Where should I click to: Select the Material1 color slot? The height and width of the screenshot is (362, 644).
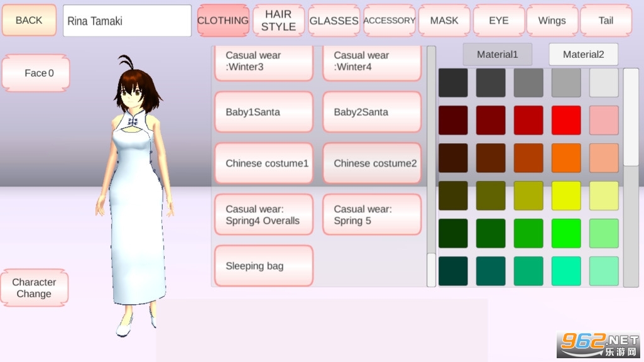click(497, 55)
